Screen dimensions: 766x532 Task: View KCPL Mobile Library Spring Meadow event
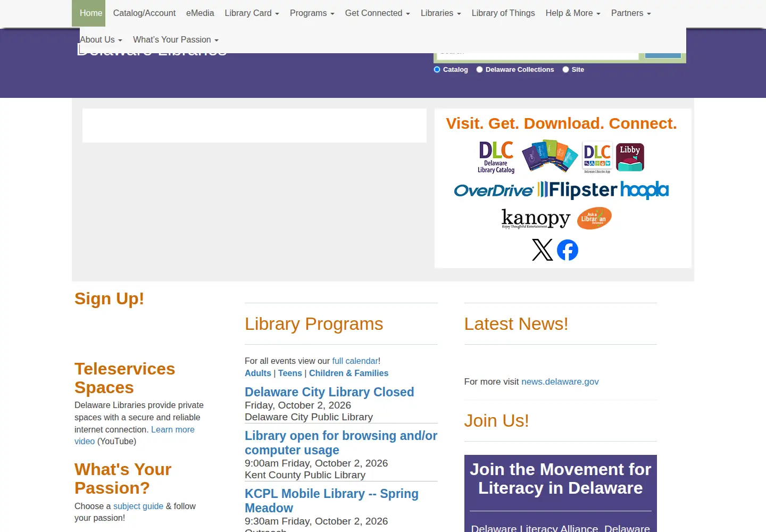331,501
